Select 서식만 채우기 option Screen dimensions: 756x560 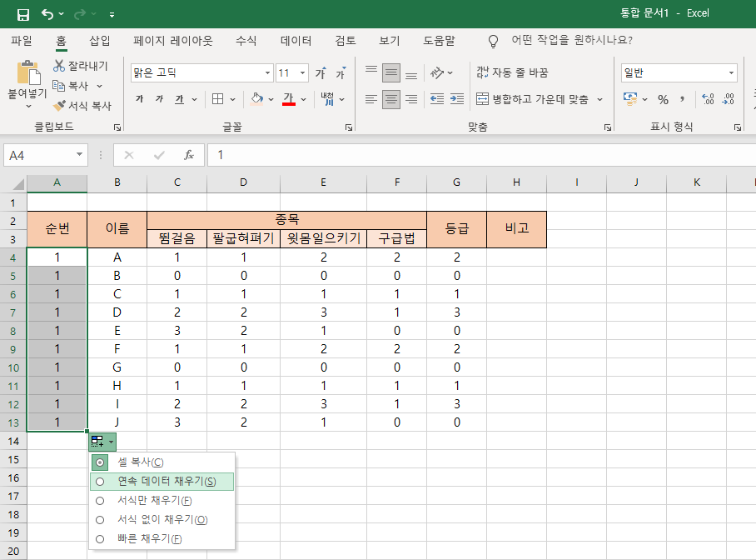coord(162,501)
